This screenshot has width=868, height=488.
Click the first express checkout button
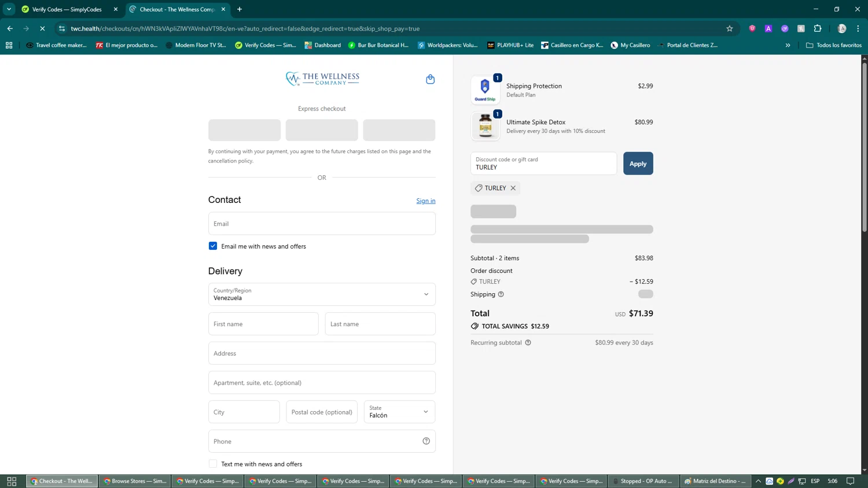point(244,130)
